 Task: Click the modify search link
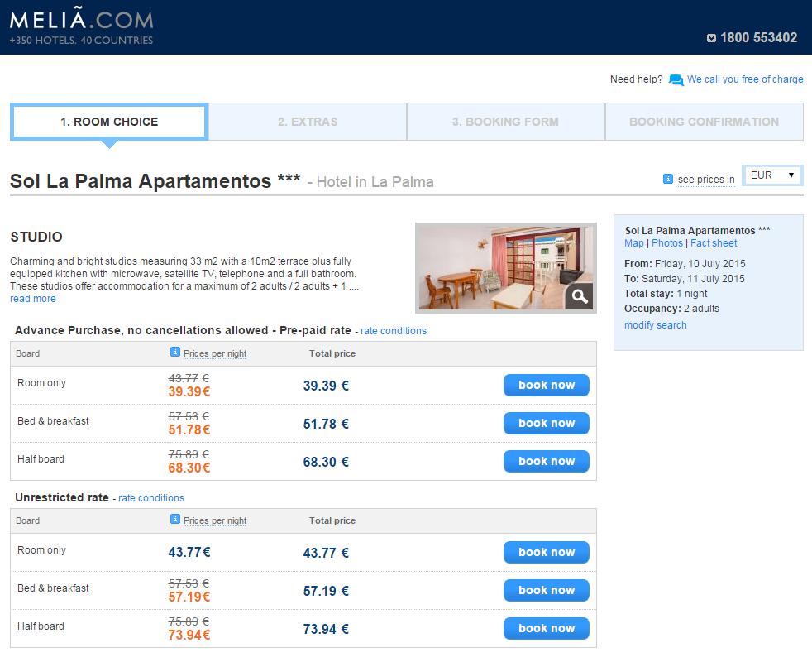656,325
